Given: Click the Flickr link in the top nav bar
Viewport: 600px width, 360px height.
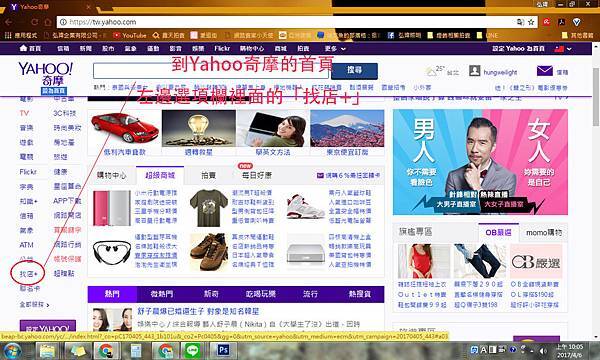Looking at the screenshot, I should point(222,49).
